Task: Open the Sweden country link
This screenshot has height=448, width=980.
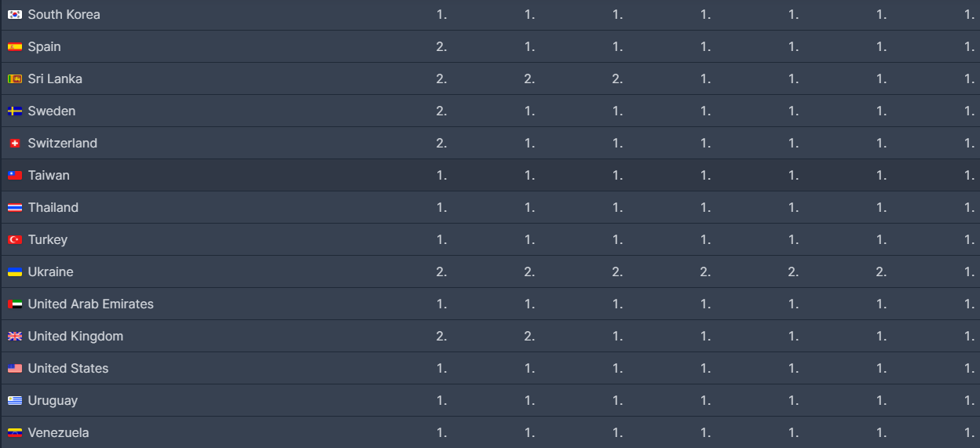Action: 52,111
